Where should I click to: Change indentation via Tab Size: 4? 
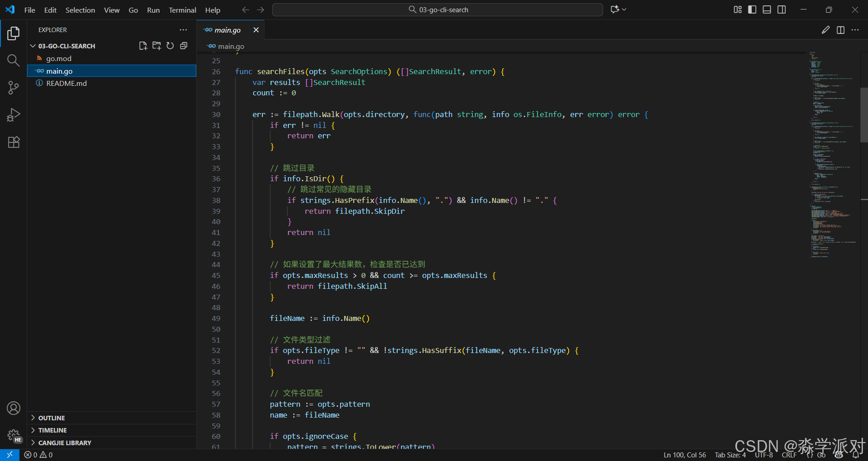point(730,455)
